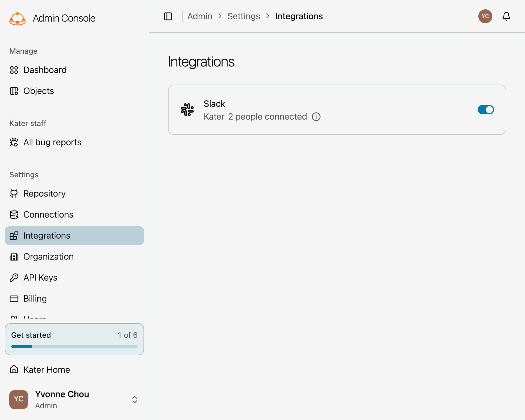Click '2 people connected' text
The image size is (525, 420).
point(267,117)
